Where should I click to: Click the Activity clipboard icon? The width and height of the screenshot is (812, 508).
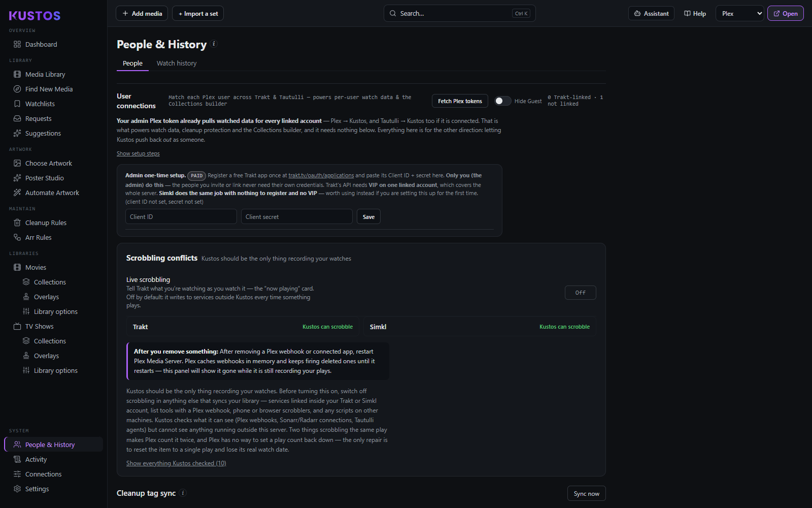(17, 459)
